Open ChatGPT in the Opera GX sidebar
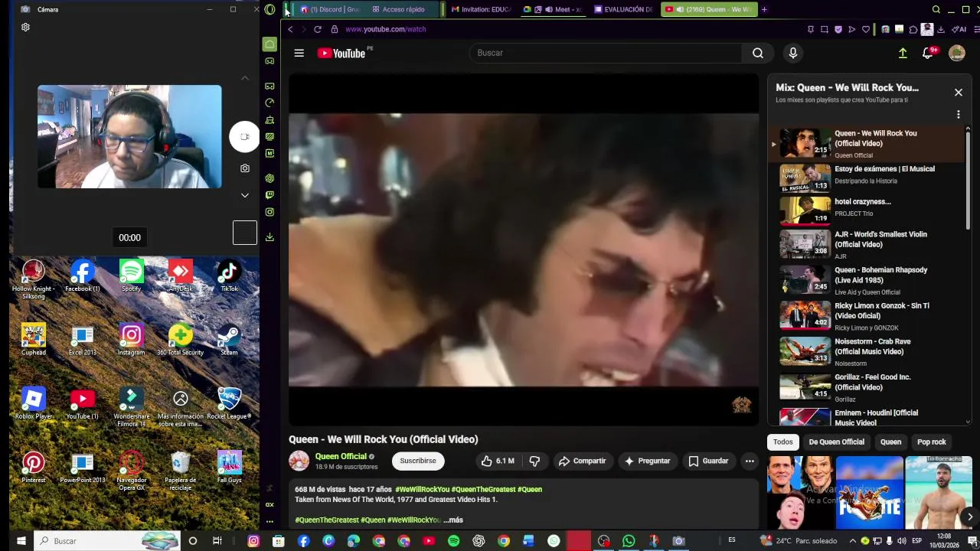 (269, 178)
